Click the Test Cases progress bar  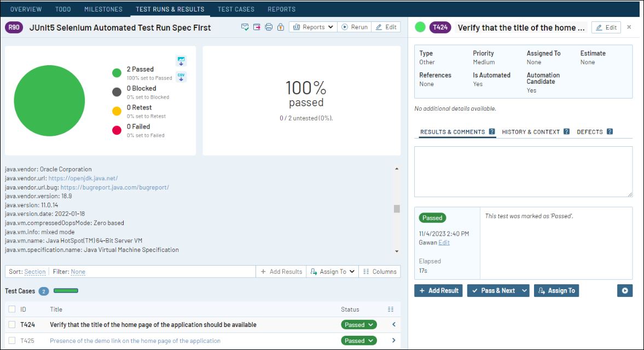click(66, 291)
